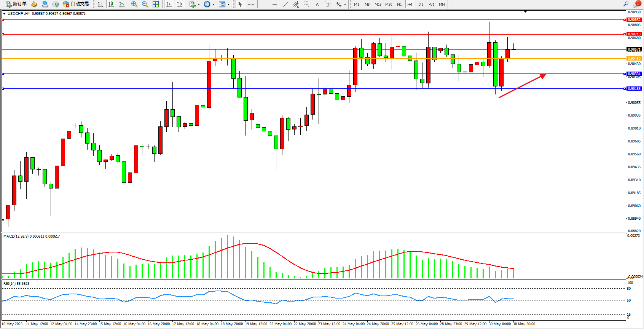The width and height of the screenshot is (644, 329).
Task: Switch to the D1 timeframe
Action: click(x=421, y=5)
